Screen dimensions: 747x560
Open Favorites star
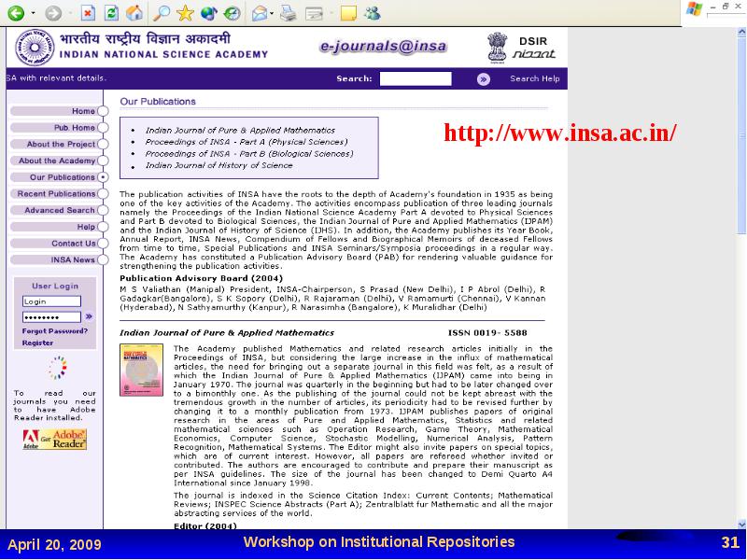click(185, 13)
